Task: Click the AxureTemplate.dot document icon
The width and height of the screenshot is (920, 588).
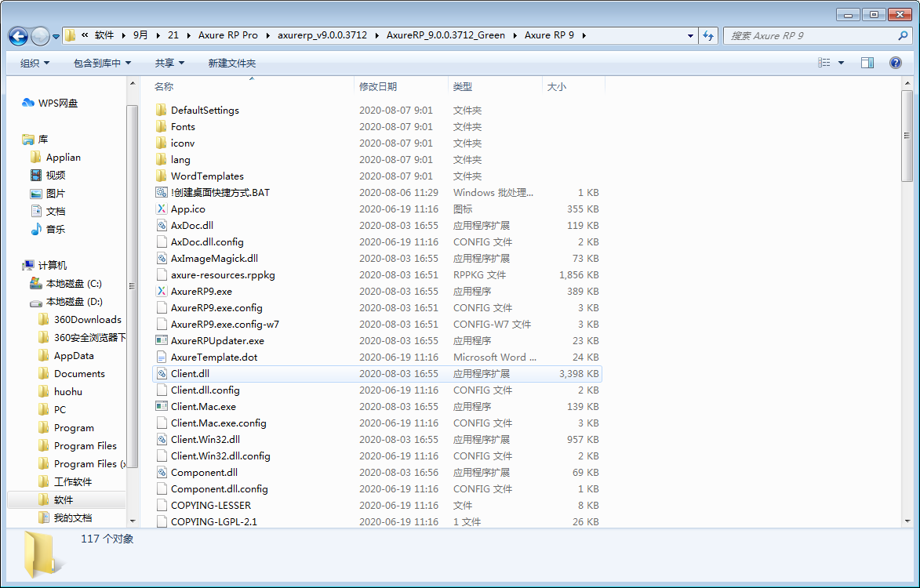Action: (x=162, y=357)
